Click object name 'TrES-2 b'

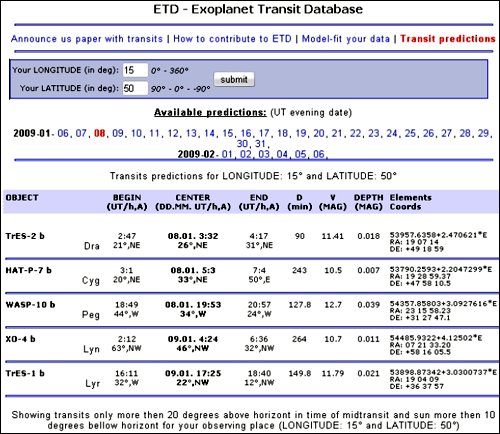[25, 236]
